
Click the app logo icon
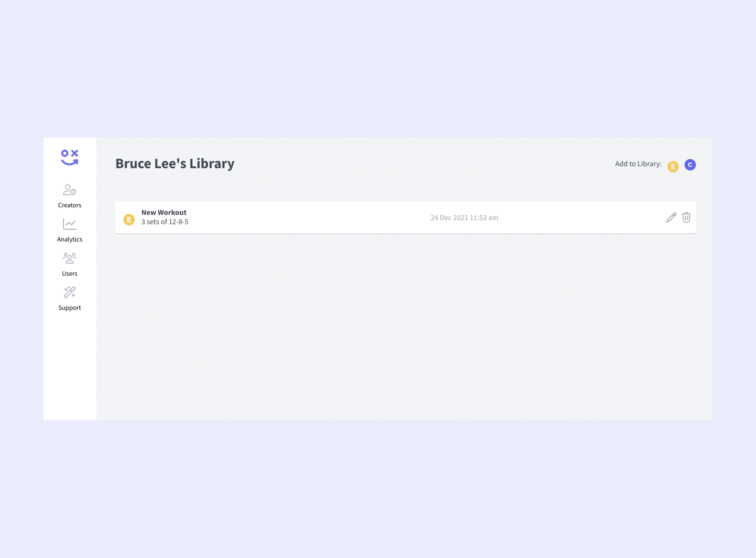tap(69, 157)
